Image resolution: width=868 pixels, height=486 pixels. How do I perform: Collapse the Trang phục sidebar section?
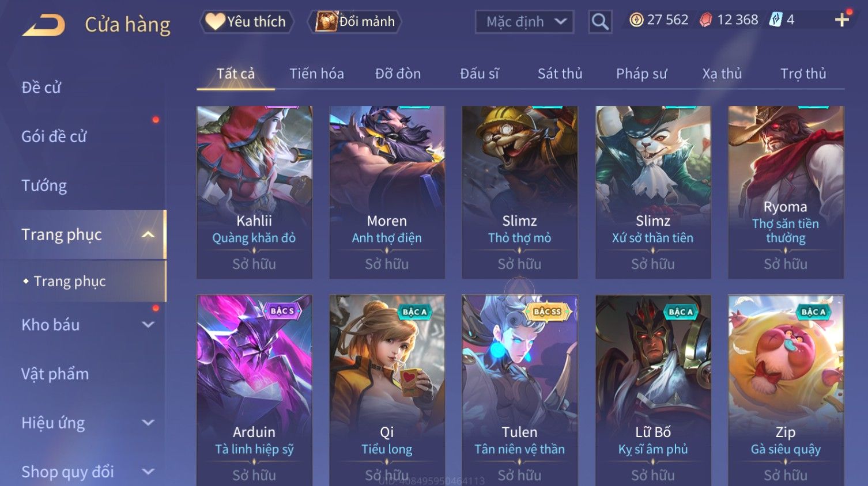click(148, 234)
